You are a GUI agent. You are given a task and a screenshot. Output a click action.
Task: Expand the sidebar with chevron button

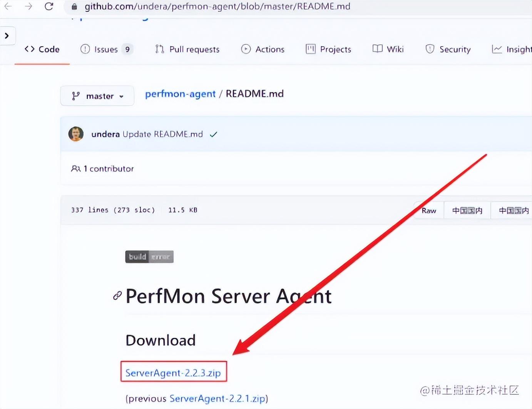(x=7, y=36)
